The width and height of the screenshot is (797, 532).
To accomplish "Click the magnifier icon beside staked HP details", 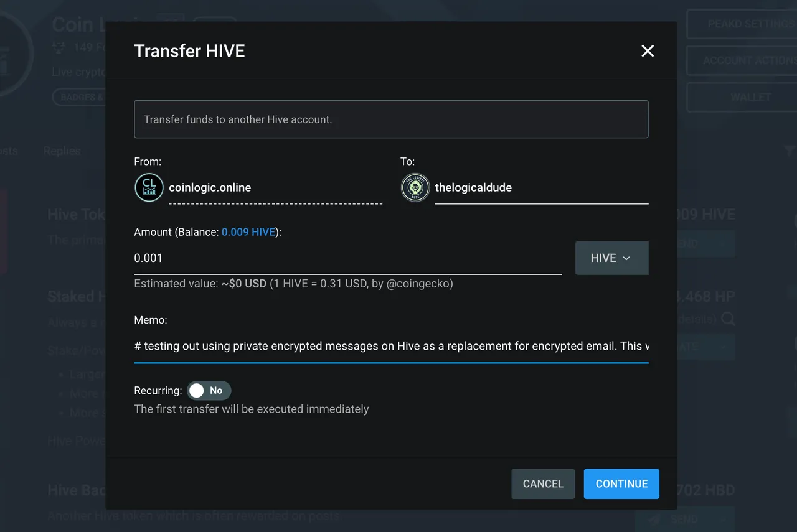I will click(728, 319).
